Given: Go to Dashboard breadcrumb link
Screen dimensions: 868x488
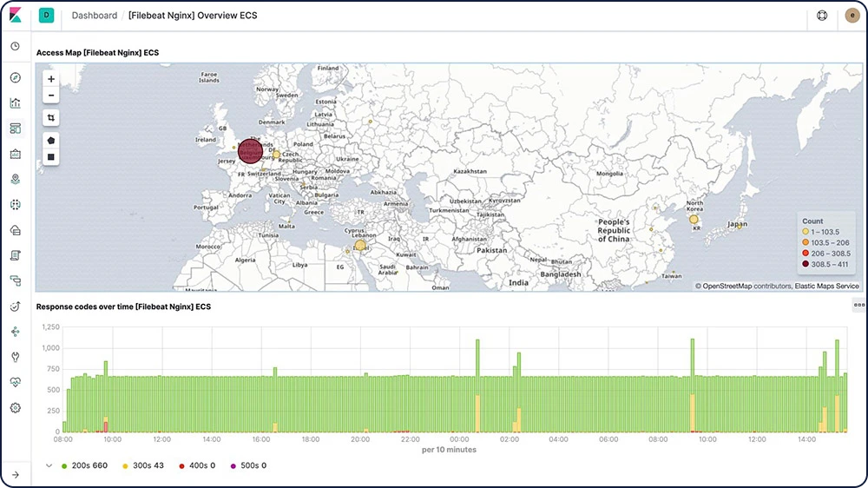Looking at the screenshot, I should (x=94, y=16).
